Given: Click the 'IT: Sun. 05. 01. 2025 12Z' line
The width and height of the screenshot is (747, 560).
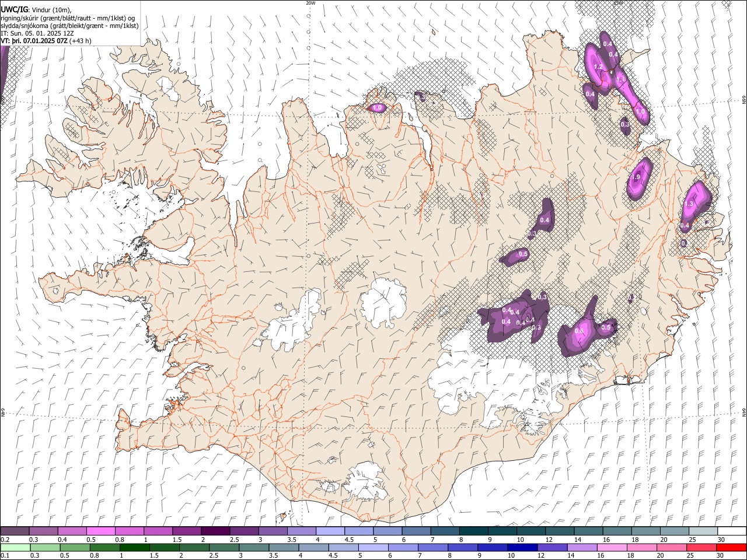Looking at the screenshot, I should pyautogui.click(x=37, y=33).
